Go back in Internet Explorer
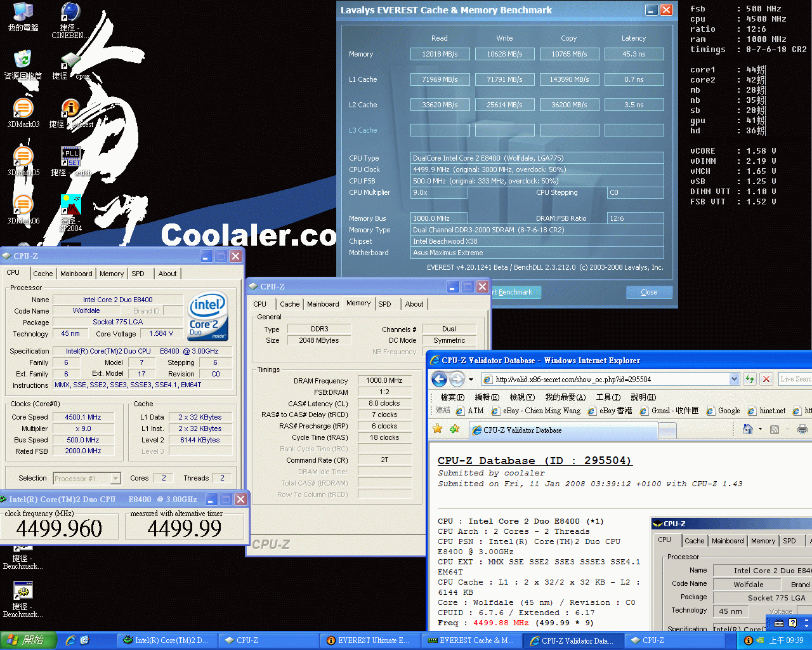 tap(439, 380)
